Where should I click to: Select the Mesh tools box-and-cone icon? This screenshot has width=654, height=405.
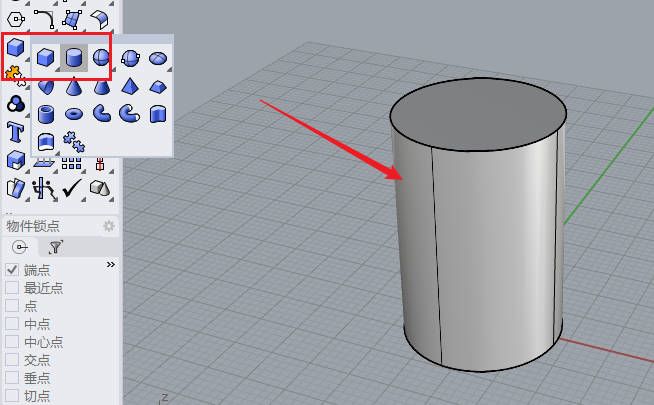tap(100, 189)
